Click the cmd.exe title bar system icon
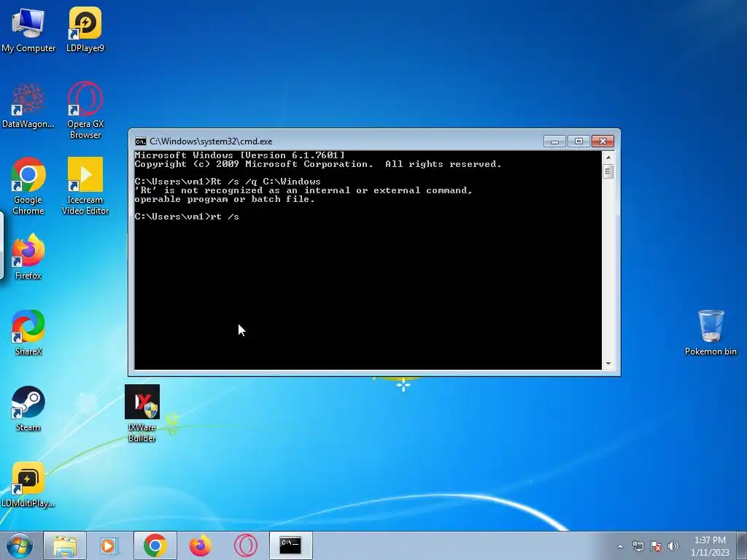This screenshot has width=747, height=560. click(141, 141)
